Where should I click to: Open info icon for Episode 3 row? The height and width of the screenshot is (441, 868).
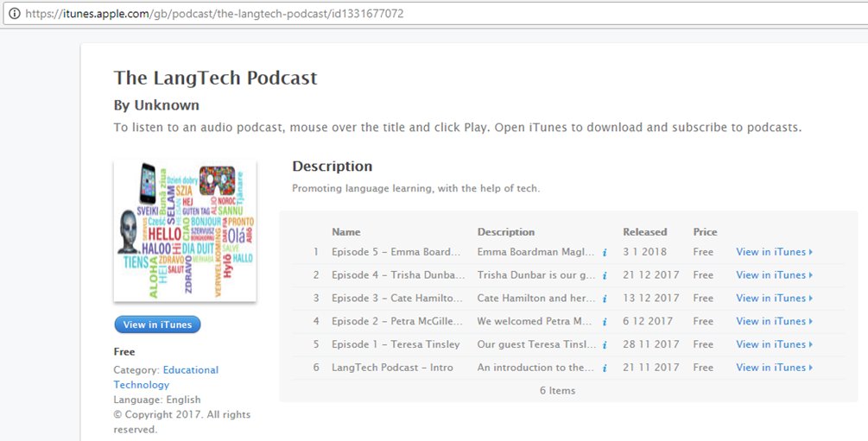tap(605, 299)
